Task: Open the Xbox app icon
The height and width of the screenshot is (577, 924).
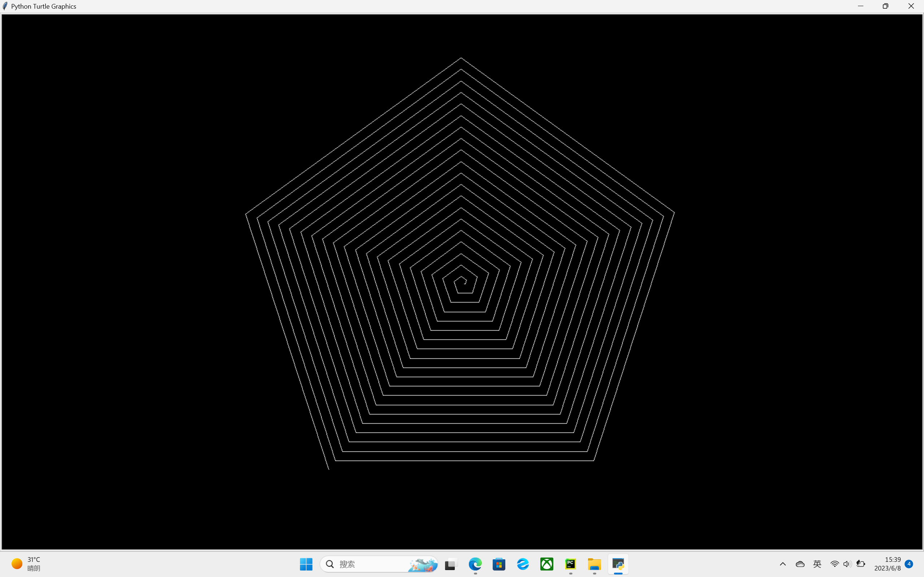Action: click(x=547, y=564)
